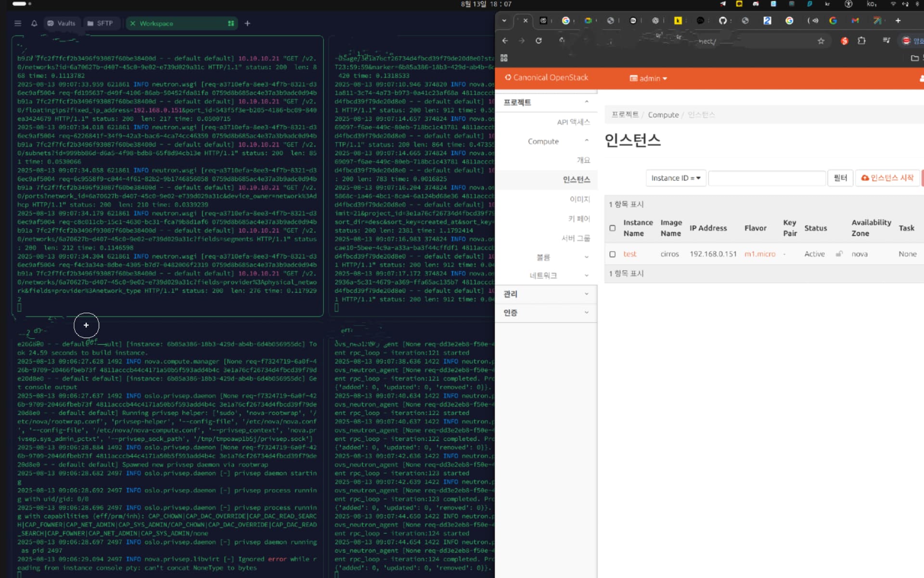Open the test instance link
The width and height of the screenshot is (924, 578).
pos(629,254)
